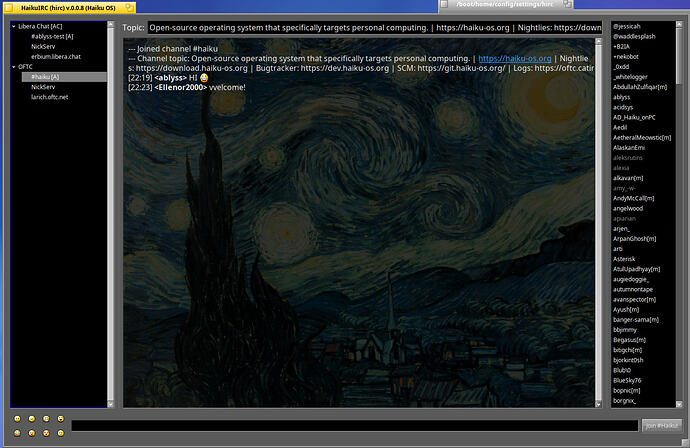Click user list scrollbar up arrow
The height and width of the screenshot is (448, 690).
click(679, 24)
